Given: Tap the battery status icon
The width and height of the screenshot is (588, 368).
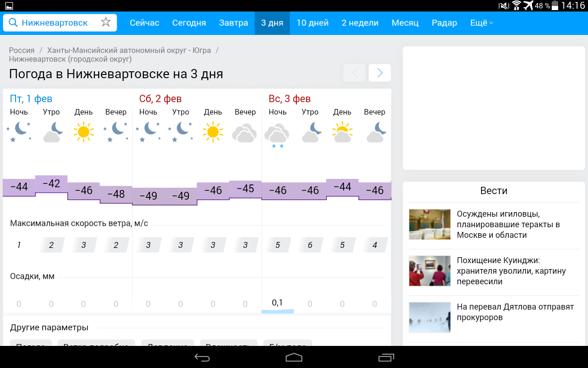Looking at the screenshot, I should [x=555, y=6].
